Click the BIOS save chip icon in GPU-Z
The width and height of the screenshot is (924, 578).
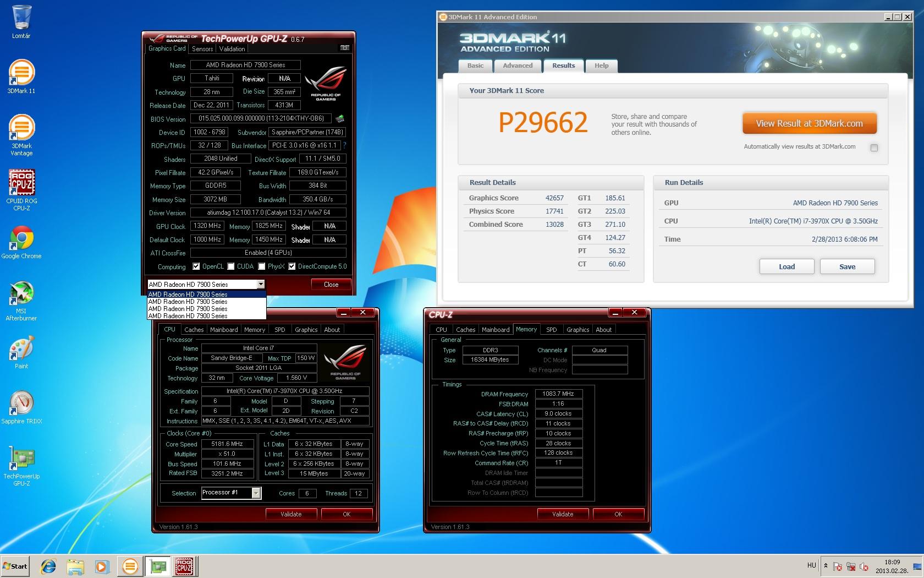pos(340,118)
